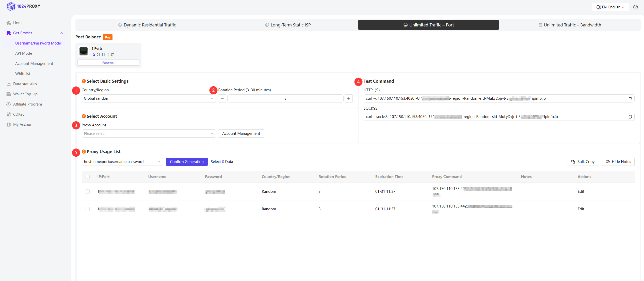Copy the HTTP test command
644x281 pixels.
(630, 98)
